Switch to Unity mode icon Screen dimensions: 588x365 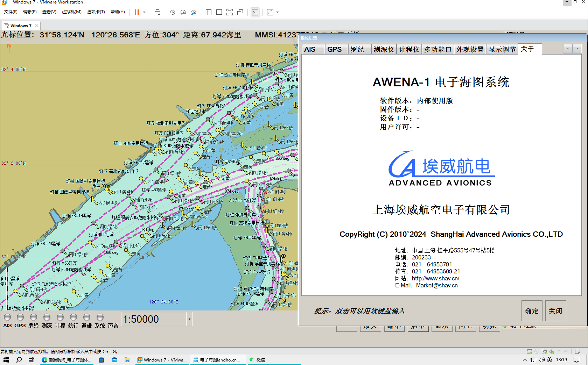240,12
